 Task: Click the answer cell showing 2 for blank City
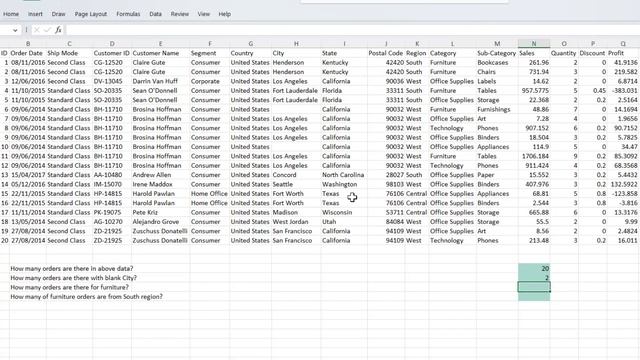[x=534, y=278]
